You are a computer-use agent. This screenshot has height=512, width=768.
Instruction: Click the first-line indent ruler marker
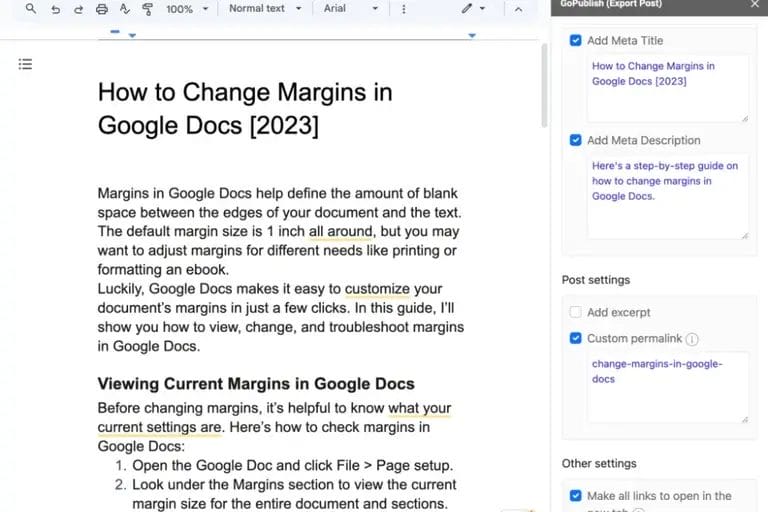tap(115, 32)
